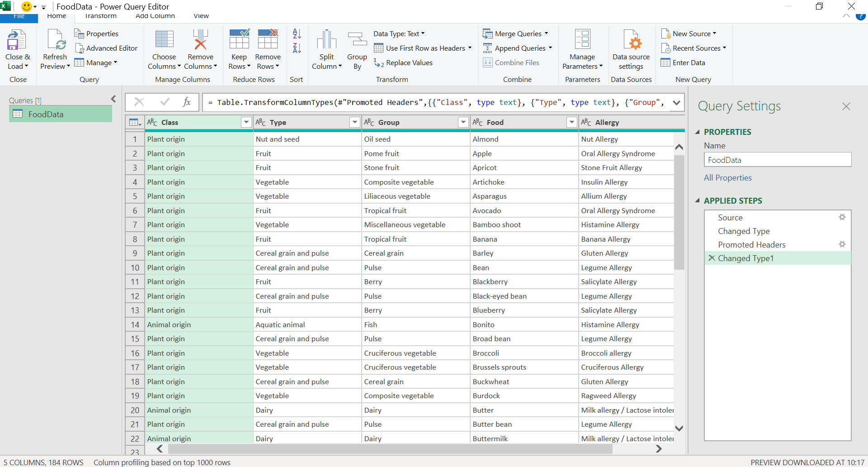Collapse the Queries pane
The image size is (868, 467).
pyautogui.click(x=113, y=99)
